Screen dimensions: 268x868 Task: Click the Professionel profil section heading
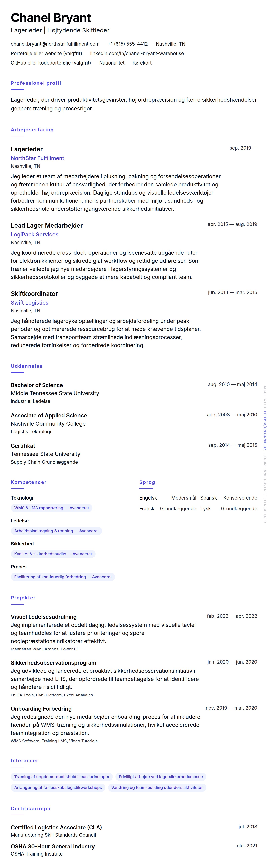(36, 83)
